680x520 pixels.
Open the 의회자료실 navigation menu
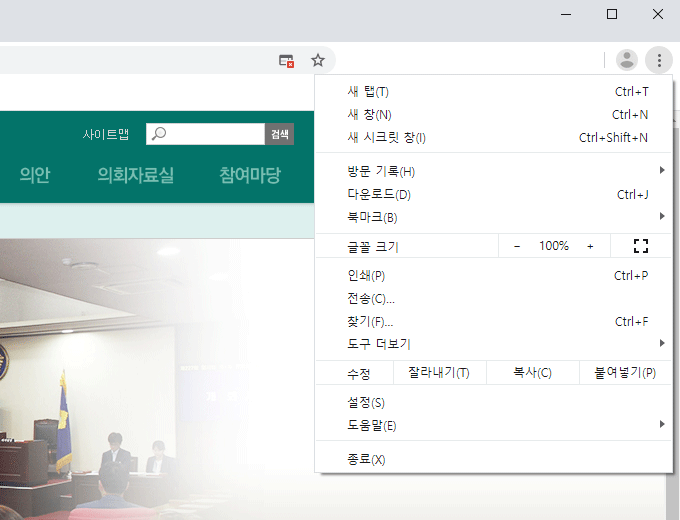(135, 175)
